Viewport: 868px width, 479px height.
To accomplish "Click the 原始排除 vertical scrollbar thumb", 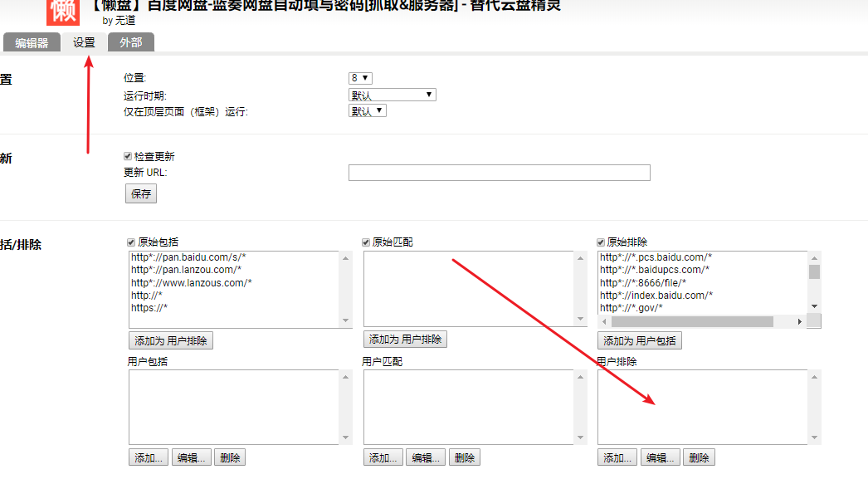I will [814, 272].
